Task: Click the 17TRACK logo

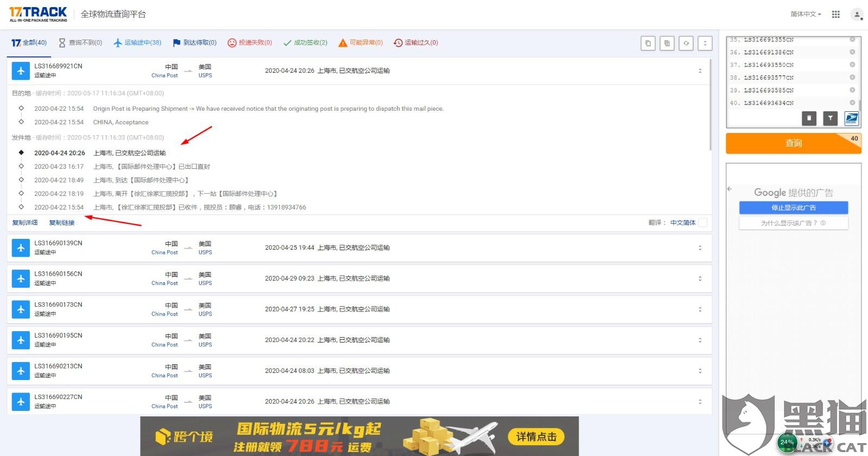Action: [38, 14]
